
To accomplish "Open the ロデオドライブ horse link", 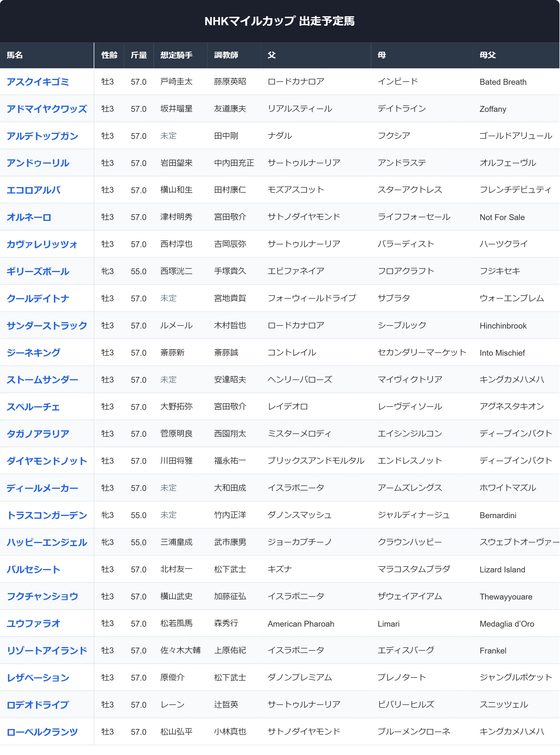I will tap(38, 705).
